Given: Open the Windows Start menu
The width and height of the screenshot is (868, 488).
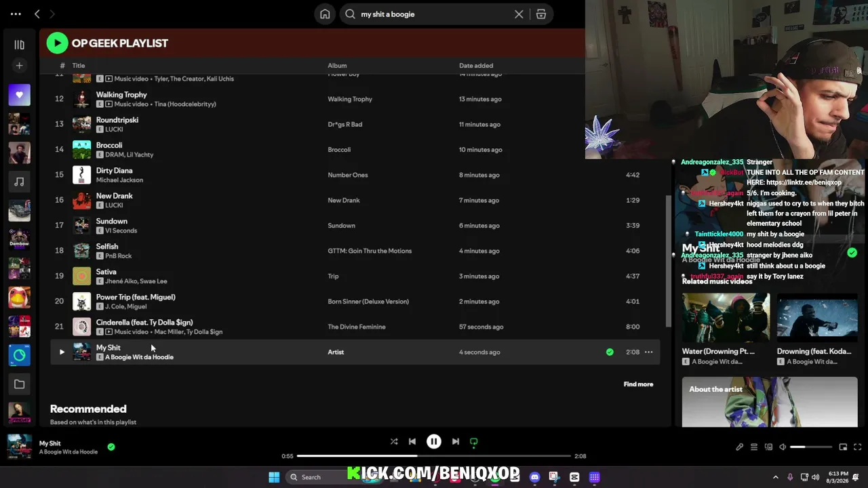Looking at the screenshot, I should pyautogui.click(x=274, y=477).
